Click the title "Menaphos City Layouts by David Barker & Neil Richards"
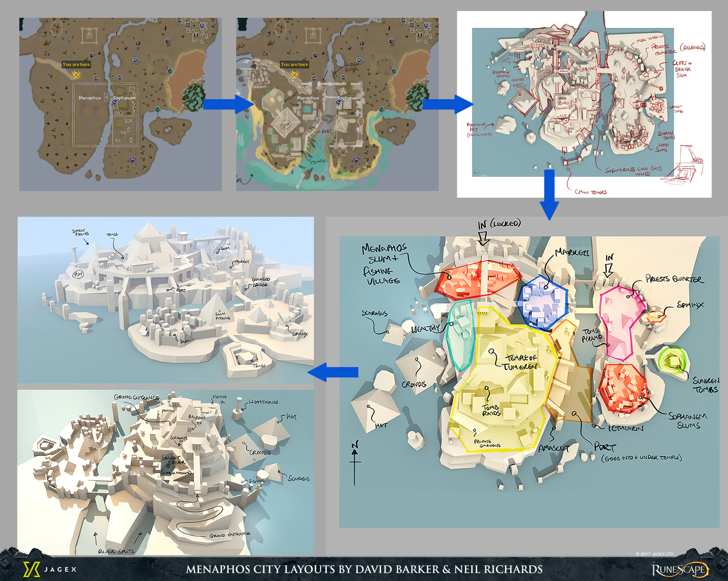 pos(364,569)
